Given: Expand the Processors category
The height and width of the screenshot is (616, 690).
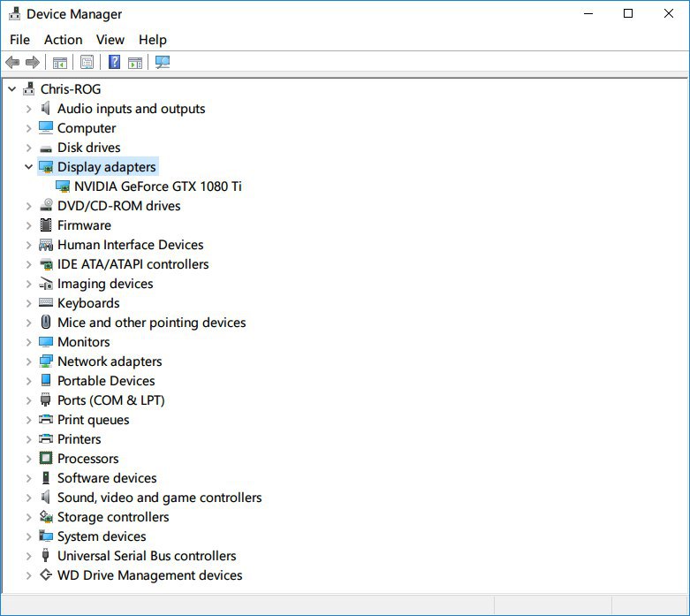Looking at the screenshot, I should (28, 459).
